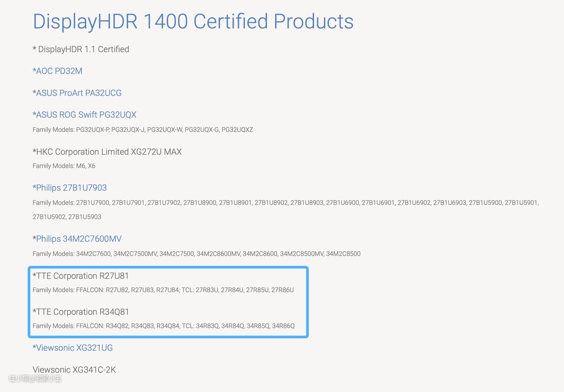Click the FFALCON R34Q82 family models line
The image size is (564, 392).
(x=163, y=326)
